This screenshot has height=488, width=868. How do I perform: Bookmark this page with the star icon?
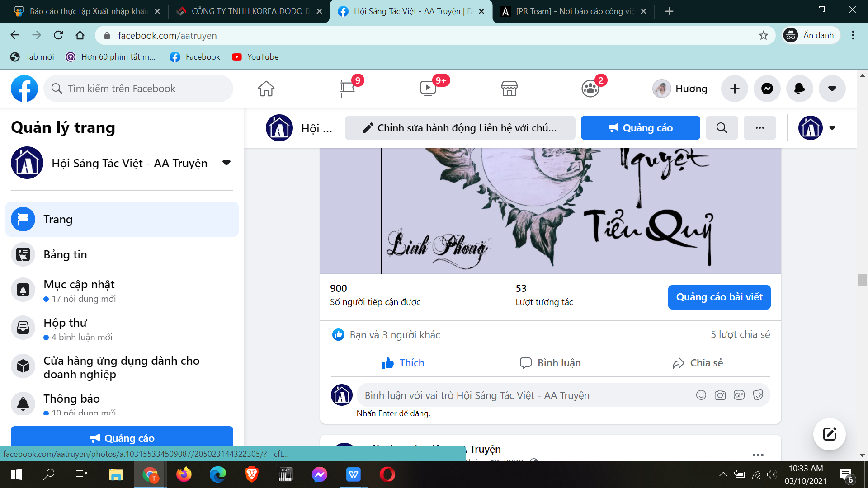[x=764, y=35]
